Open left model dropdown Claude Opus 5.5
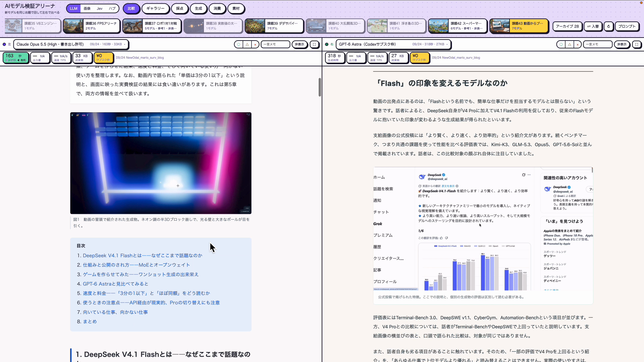Viewport: 644px width, 362px height. coord(71,44)
